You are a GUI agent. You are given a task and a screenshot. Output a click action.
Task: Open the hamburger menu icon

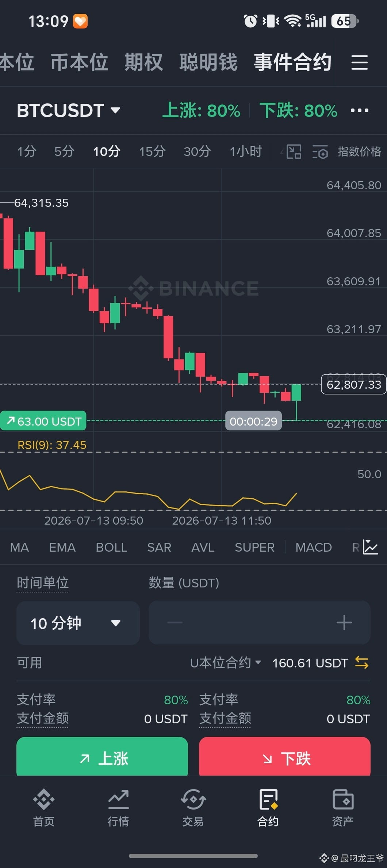point(359,62)
